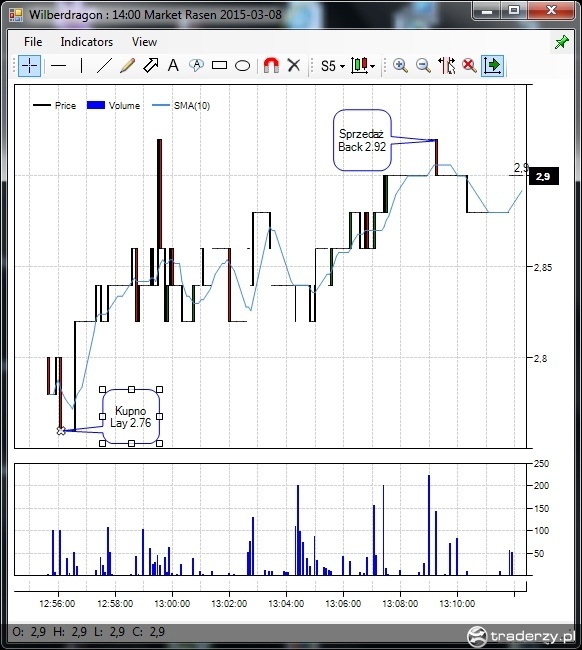Open the S5 interval dropdown
Viewport: 582px width, 650px height.
(332, 66)
